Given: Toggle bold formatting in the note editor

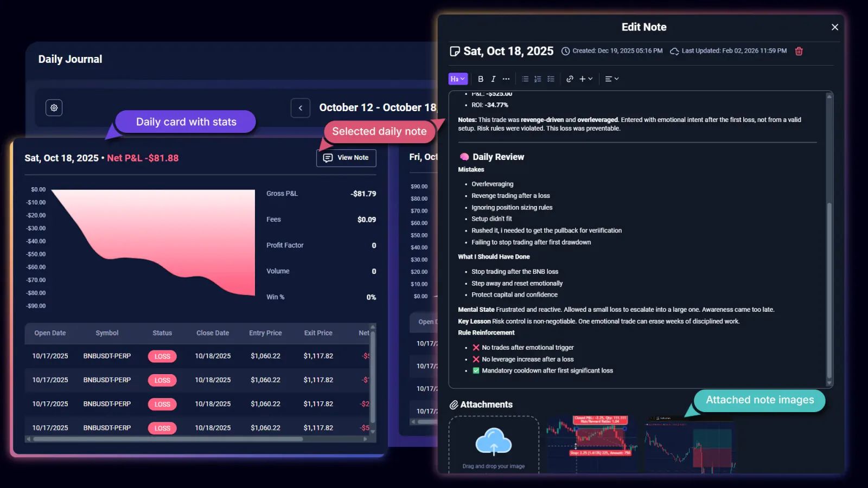Looking at the screenshot, I should tap(481, 79).
